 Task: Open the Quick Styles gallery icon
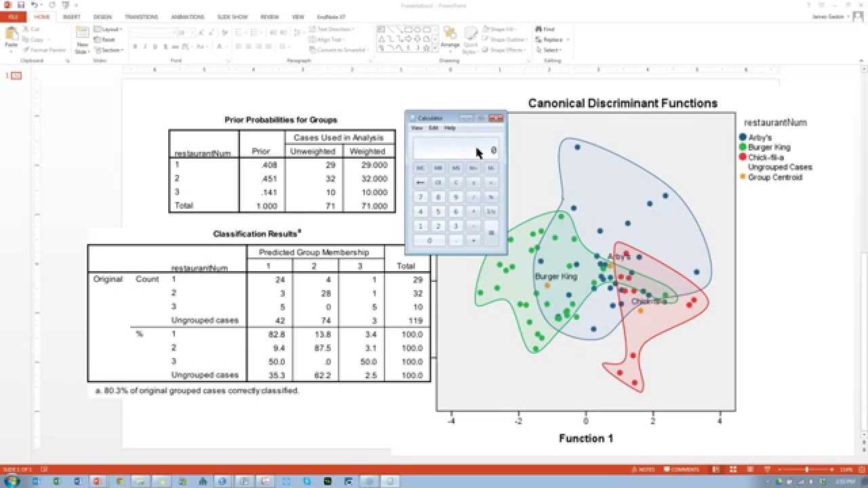pyautogui.click(x=469, y=33)
